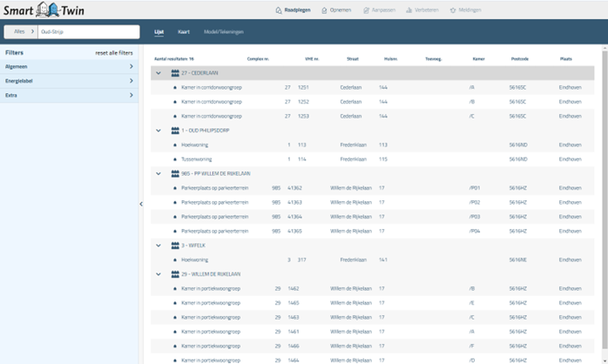The height and width of the screenshot is (364, 608).
Task: Open the Raadplegen section icon
Action: tap(279, 10)
